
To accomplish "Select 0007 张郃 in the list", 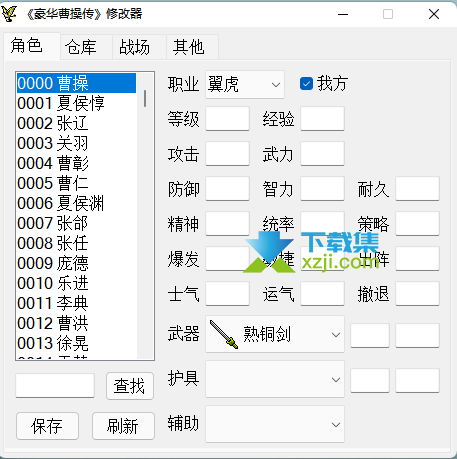I will 76,223.
